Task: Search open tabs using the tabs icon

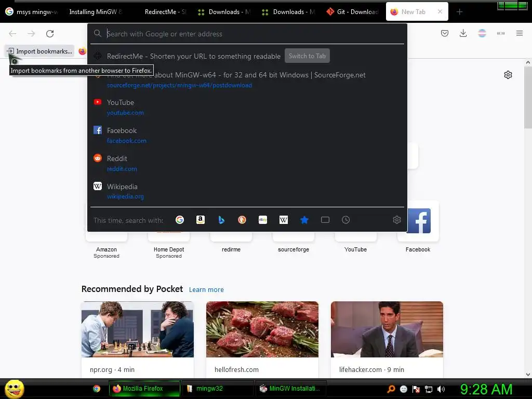Action: point(325,220)
